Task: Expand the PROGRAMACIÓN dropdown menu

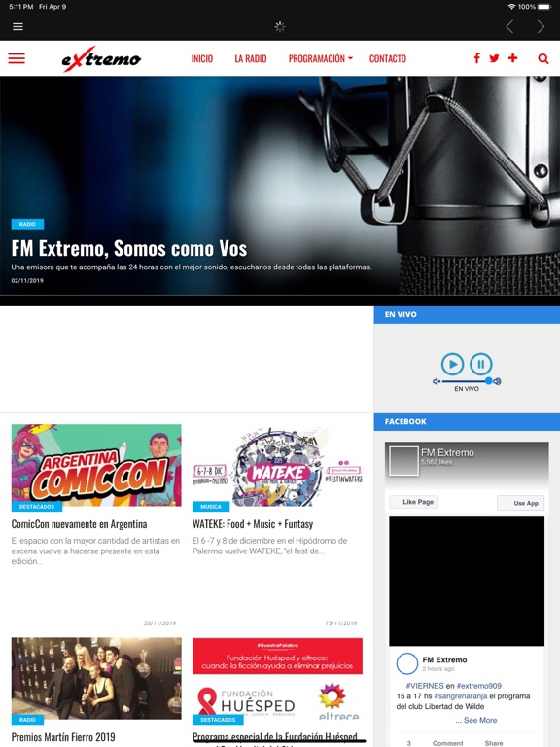Action: tap(321, 58)
